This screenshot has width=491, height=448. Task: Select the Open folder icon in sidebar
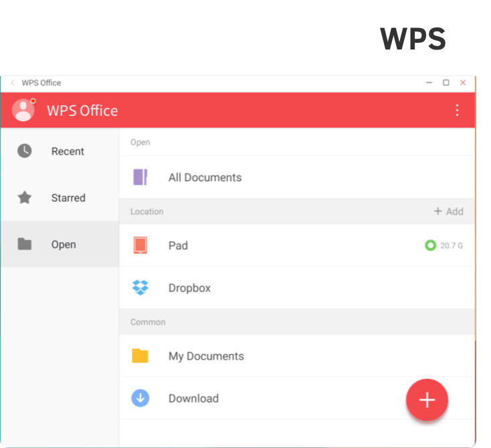25,245
